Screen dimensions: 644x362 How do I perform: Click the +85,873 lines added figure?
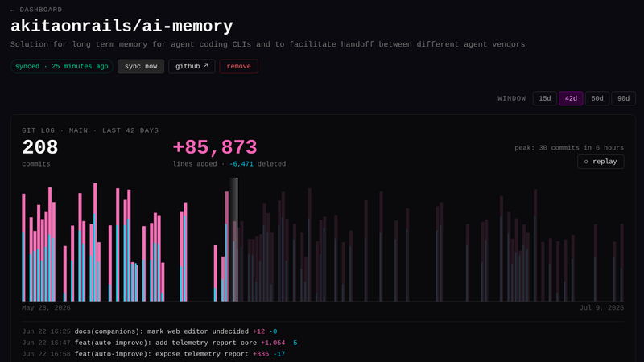[x=215, y=148]
